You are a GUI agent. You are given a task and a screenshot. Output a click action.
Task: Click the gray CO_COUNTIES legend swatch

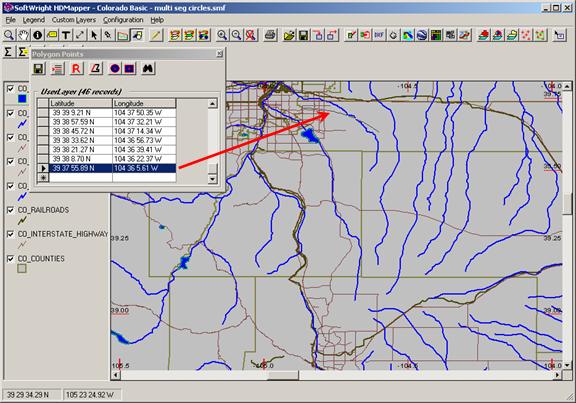click(22, 269)
